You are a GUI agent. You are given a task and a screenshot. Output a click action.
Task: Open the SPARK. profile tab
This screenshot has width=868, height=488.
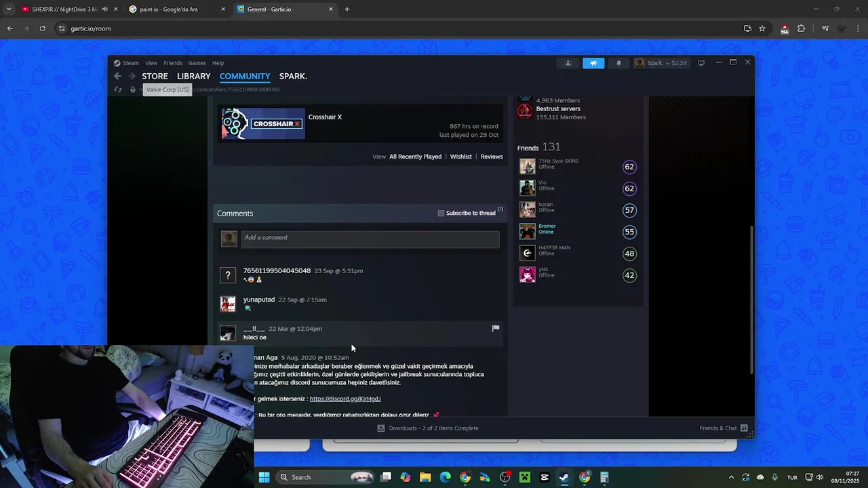[293, 76]
